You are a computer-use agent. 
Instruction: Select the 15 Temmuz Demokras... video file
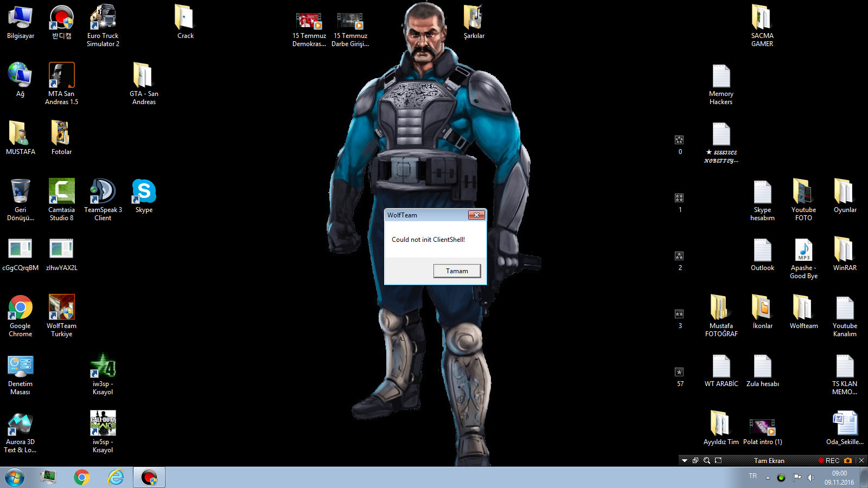[x=309, y=29]
